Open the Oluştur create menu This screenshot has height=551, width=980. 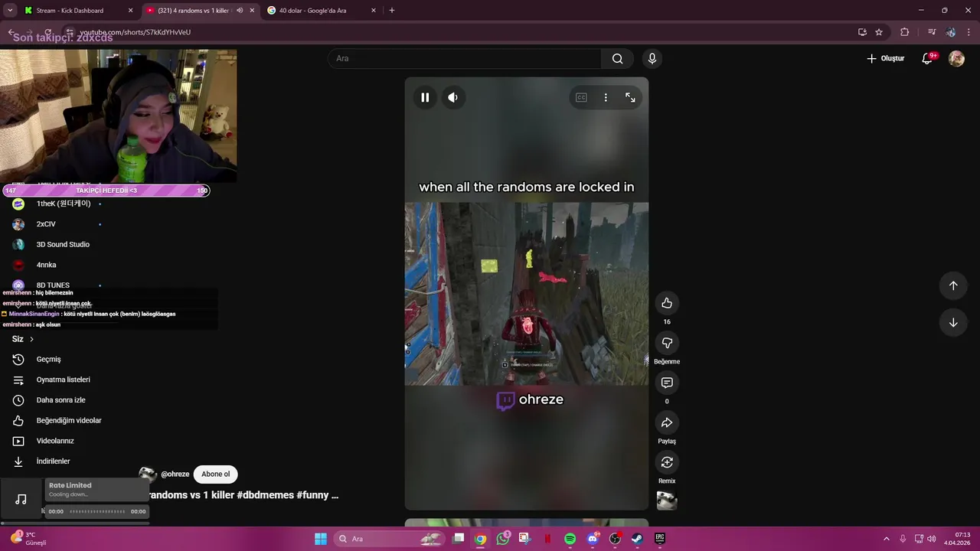click(x=886, y=58)
